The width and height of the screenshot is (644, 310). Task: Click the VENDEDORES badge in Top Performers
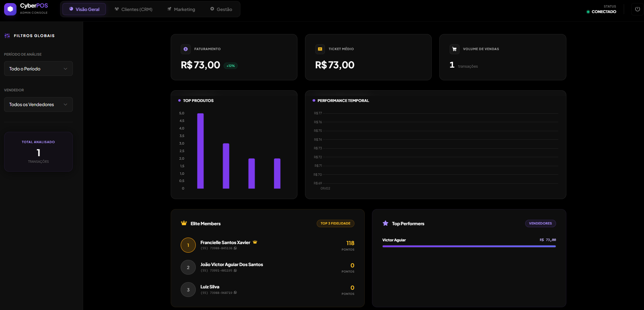[540, 223]
